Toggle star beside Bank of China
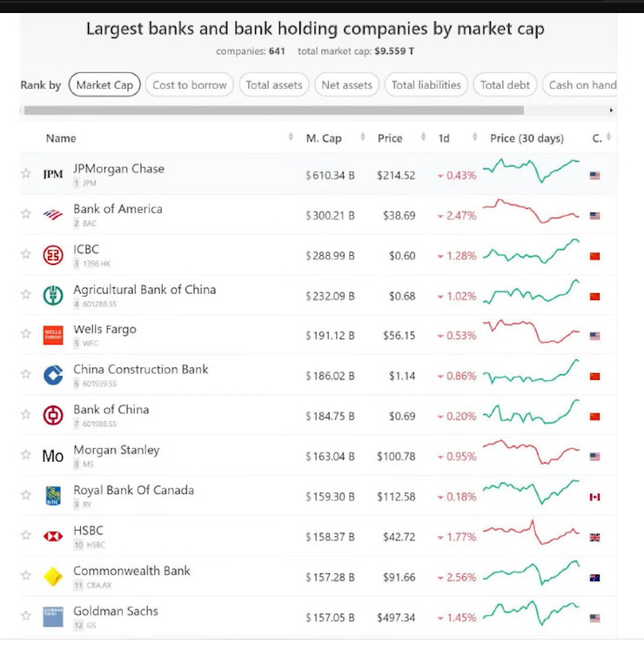 pyautogui.click(x=26, y=414)
